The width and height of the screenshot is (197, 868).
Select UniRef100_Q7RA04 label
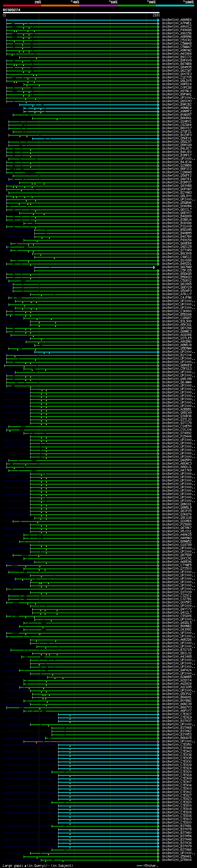coord(176,860)
